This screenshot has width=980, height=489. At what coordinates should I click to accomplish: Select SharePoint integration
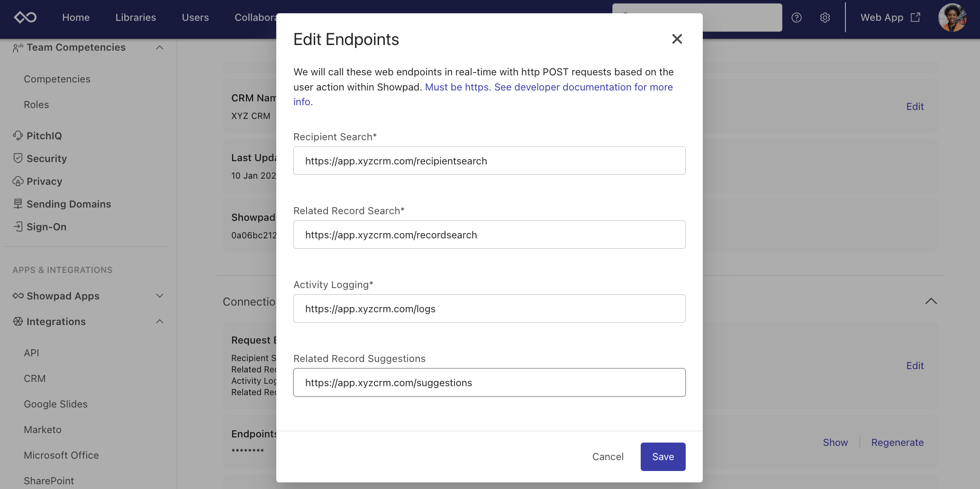click(49, 481)
